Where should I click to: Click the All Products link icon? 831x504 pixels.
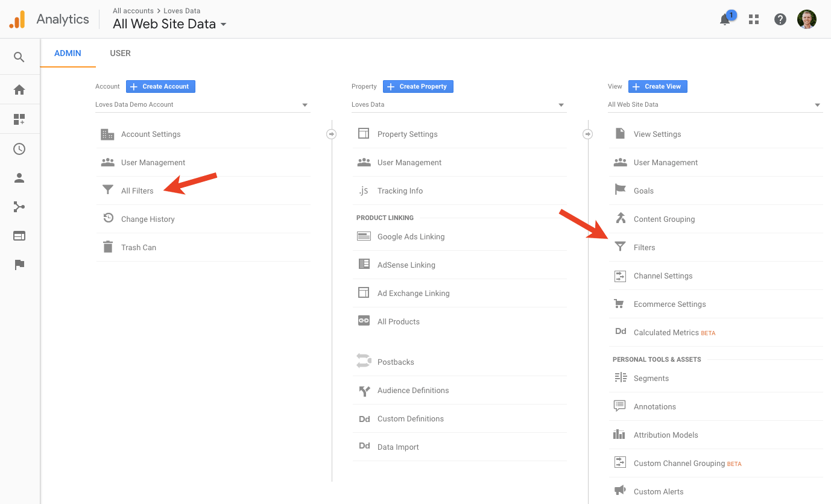click(364, 321)
